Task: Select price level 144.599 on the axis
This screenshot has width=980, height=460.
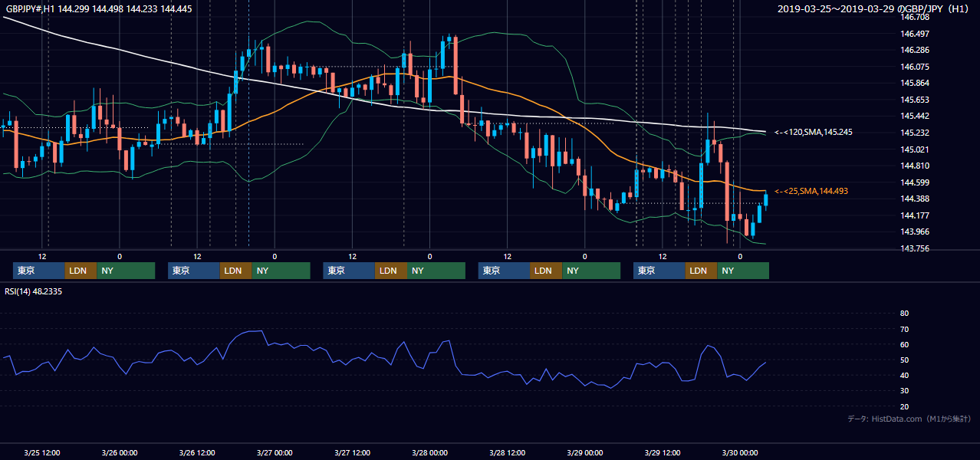Action: pyautogui.click(x=915, y=182)
